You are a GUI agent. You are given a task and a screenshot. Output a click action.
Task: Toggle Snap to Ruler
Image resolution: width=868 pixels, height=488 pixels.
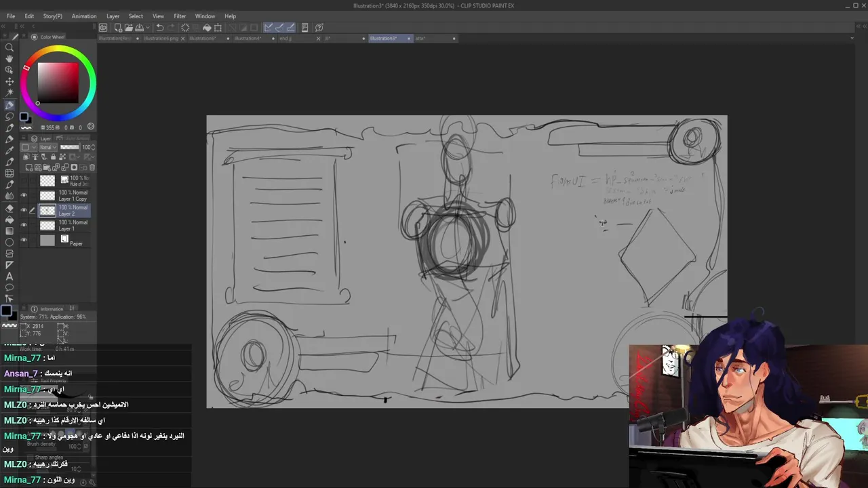pos(269,28)
